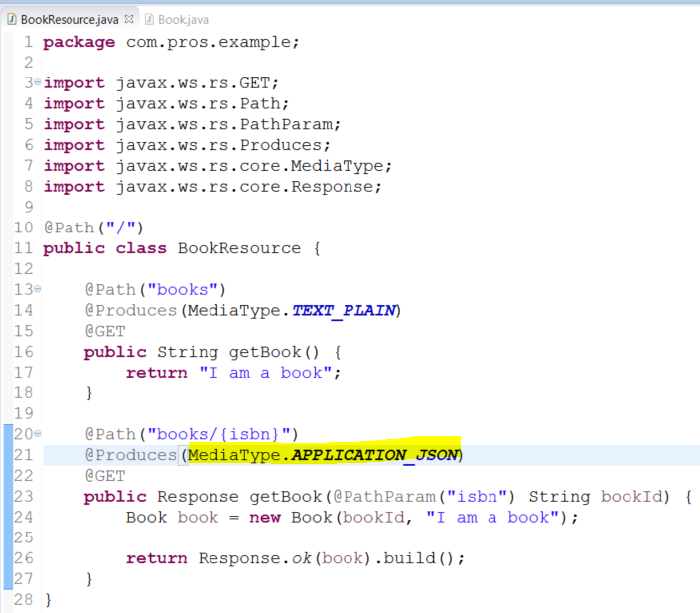The width and height of the screenshot is (700, 613).
Task: Click com.pros.example on line 1
Action: [x=209, y=43]
